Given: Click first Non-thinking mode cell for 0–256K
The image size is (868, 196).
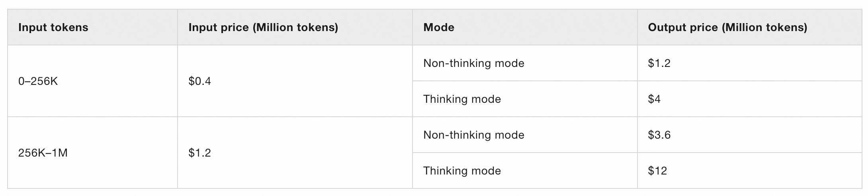Looking at the screenshot, I should pyautogui.click(x=473, y=63).
